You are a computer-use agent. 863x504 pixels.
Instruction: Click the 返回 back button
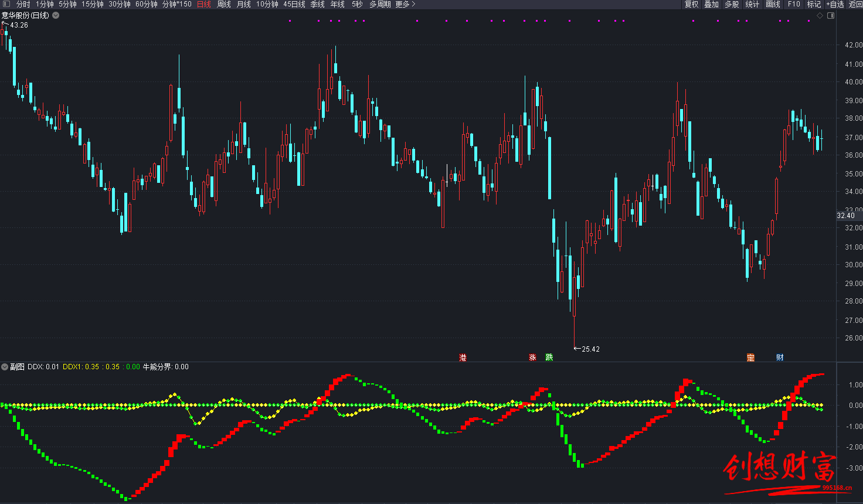pyautogui.click(x=856, y=4)
